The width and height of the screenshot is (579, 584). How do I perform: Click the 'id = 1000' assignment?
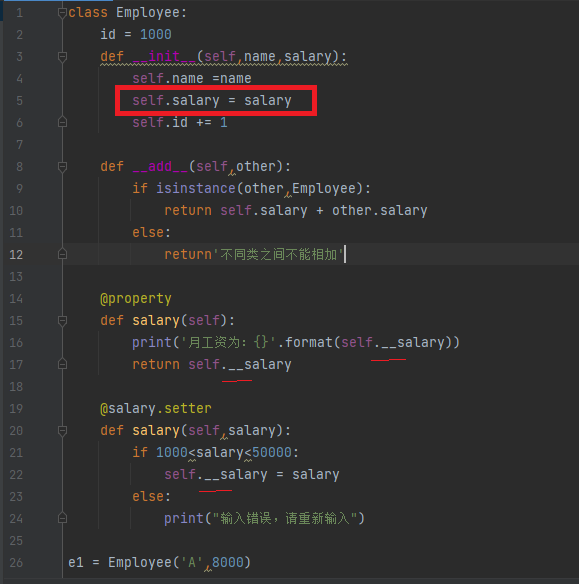coord(136,35)
